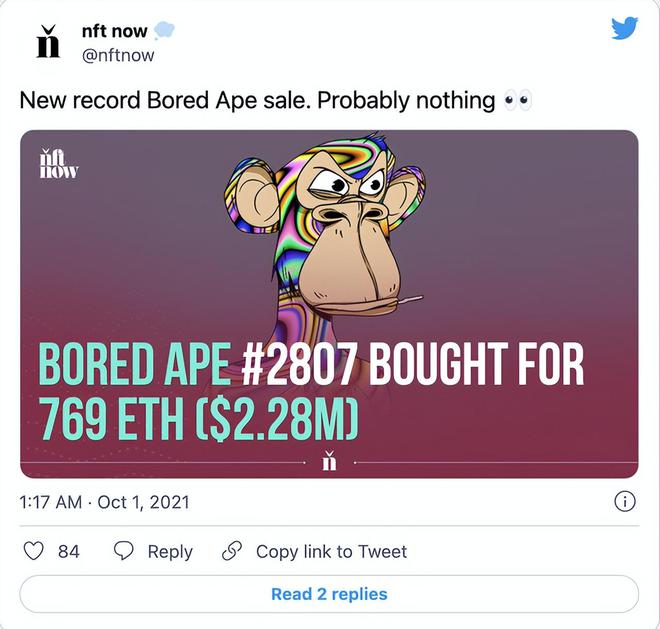660x629 pixels.
Task: Open the 1:17 AM Oct 1, 2021 timestamp
Action: 104,502
